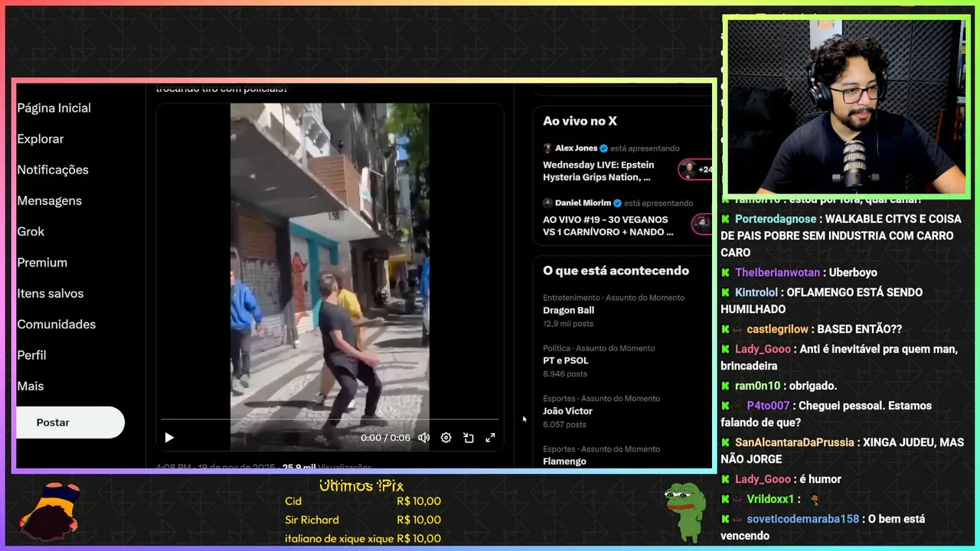
Task: Click the mascot character overlay bottom-left
Action: click(x=49, y=511)
